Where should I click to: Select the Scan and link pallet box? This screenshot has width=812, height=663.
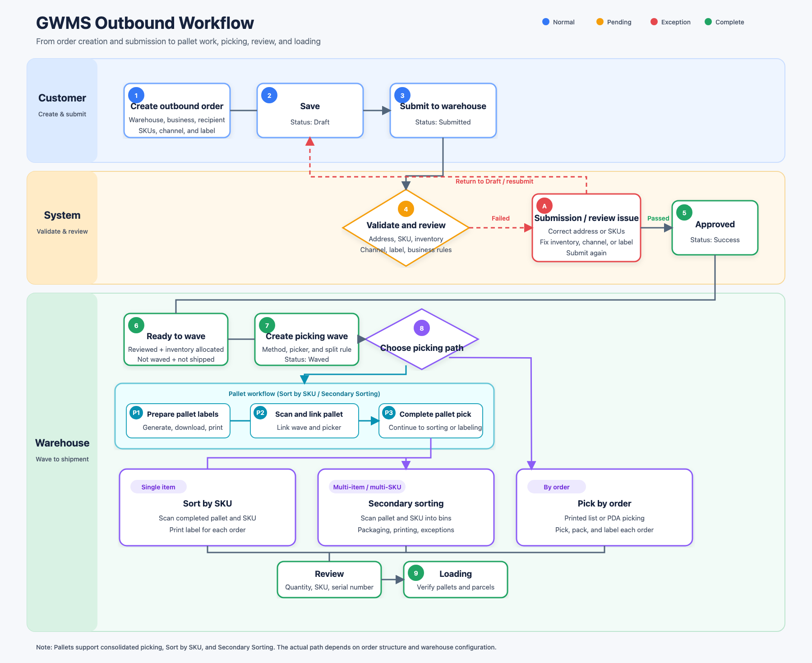coord(304,421)
